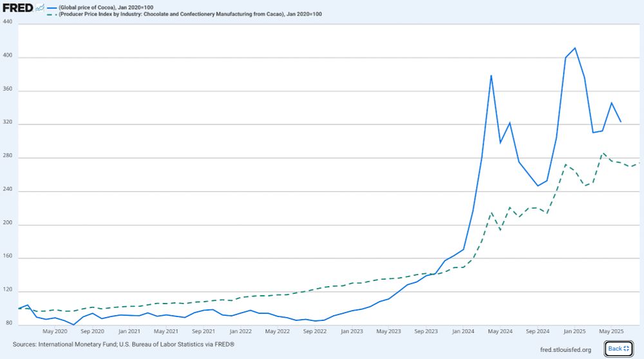Click the Jan 2024 axis label

point(463,331)
